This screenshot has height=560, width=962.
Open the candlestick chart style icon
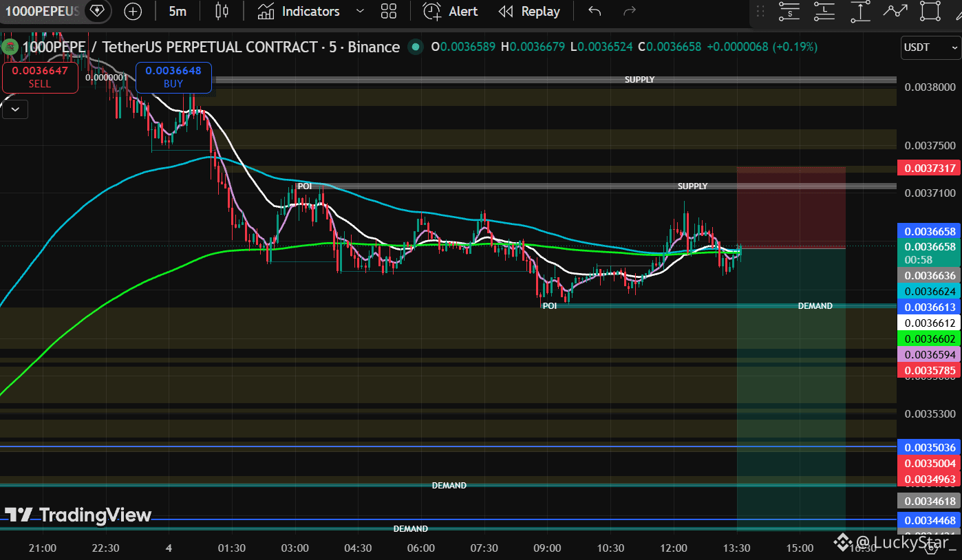(x=222, y=11)
